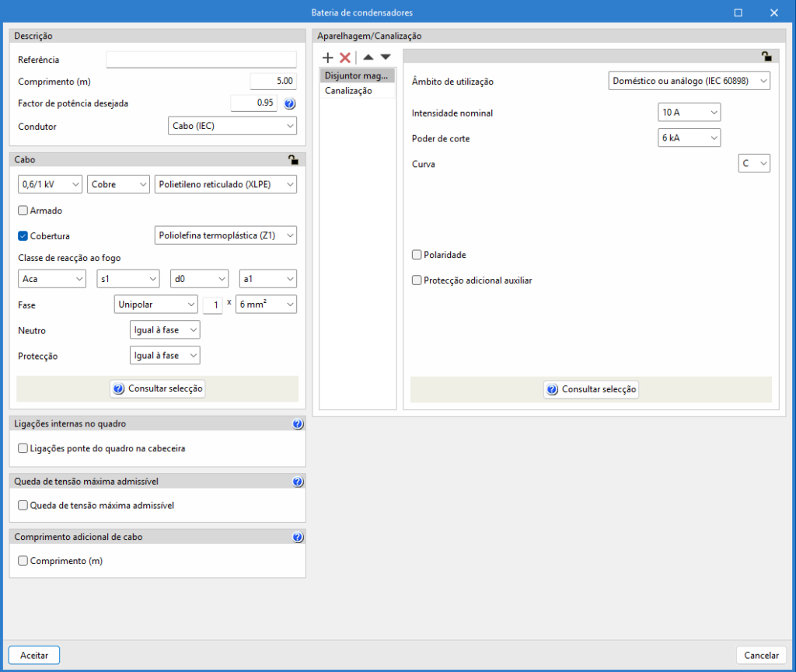
Task: Check Ligações ponte do quadro na cabeceira
Action: pos(23,448)
